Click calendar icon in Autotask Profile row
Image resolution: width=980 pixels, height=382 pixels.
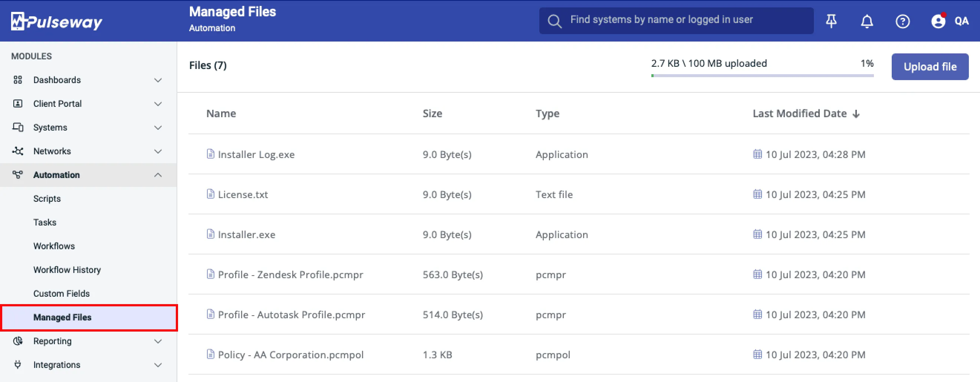pos(757,314)
